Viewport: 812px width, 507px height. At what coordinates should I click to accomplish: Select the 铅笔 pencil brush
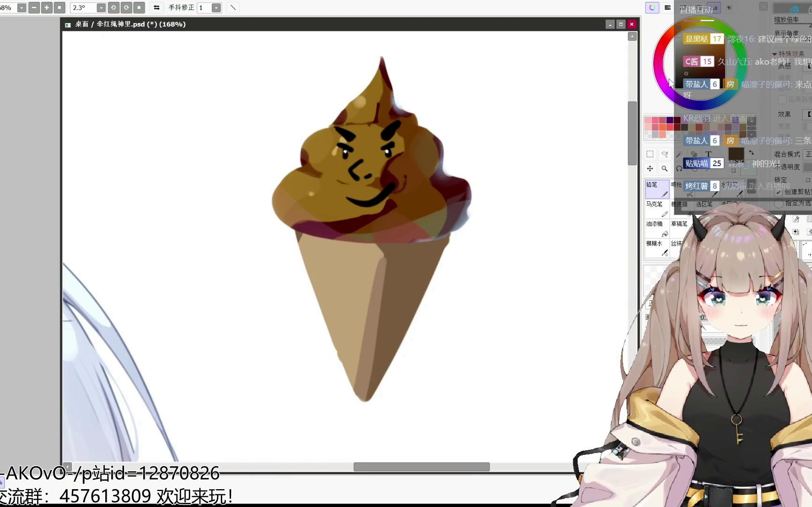[657, 189]
